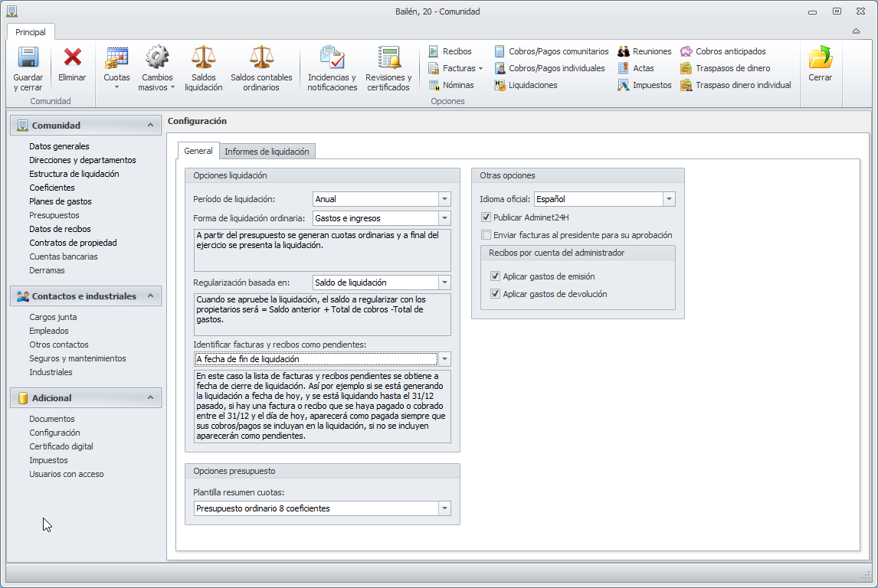The height and width of the screenshot is (588, 878).
Task: Open Revisiones y certificados icon
Action: 388,57
